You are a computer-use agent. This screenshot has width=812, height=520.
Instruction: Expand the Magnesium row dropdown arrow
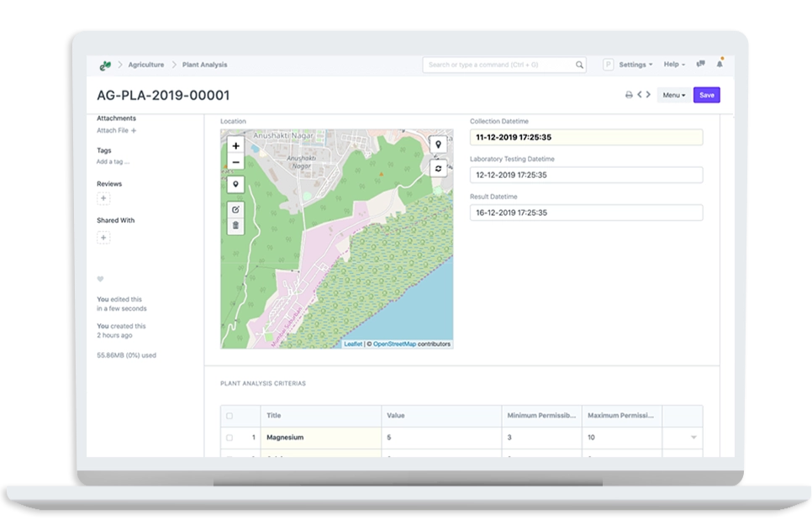click(x=693, y=437)
